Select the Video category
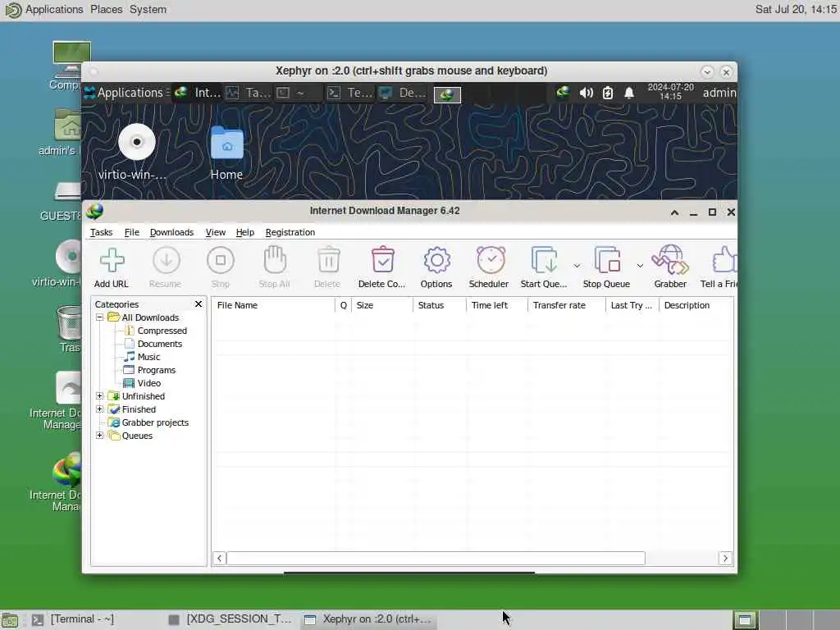840x630 pixels. click(149, 383)
